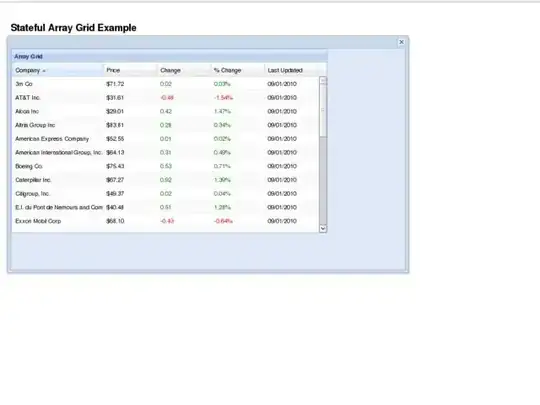Click the Last Updated date in Citigroup row

tap(282, 194)
